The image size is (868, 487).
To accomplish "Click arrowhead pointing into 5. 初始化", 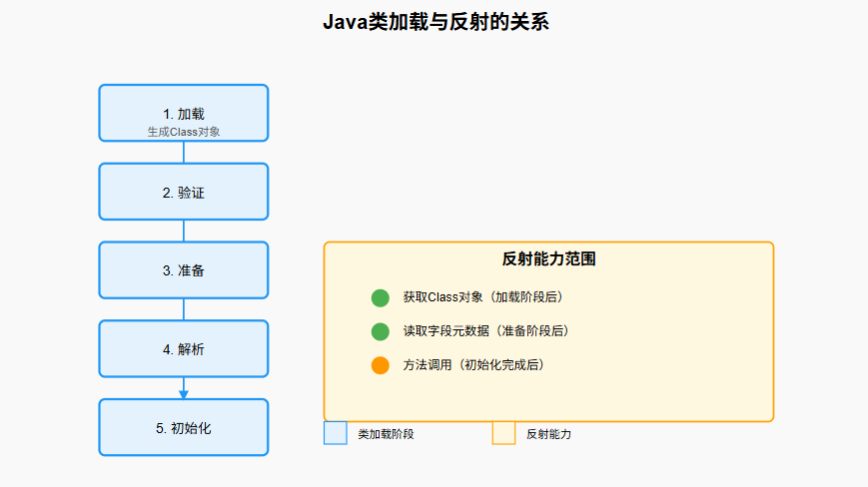I will tap(184, 394).
